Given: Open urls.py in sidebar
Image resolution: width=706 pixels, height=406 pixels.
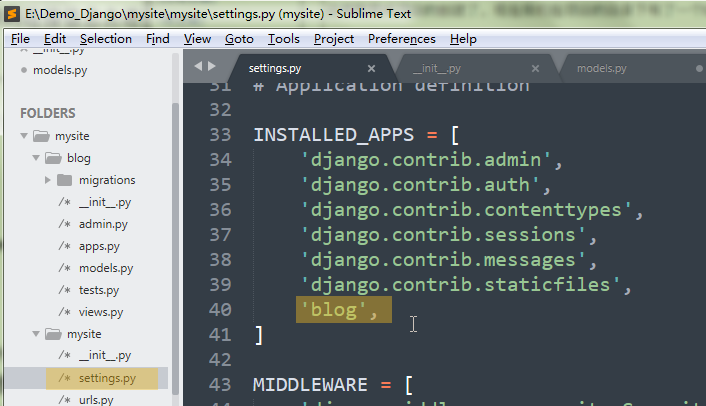Looking at the screenshot, I should [96, 399].
